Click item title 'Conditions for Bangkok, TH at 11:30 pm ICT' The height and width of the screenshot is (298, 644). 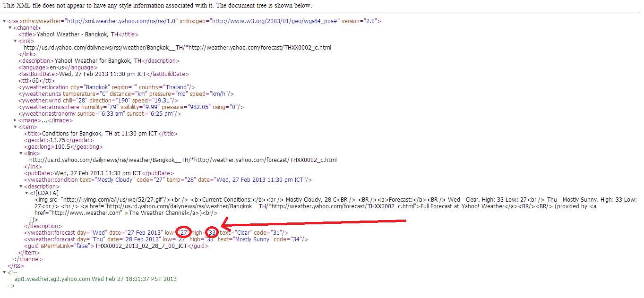100,134
